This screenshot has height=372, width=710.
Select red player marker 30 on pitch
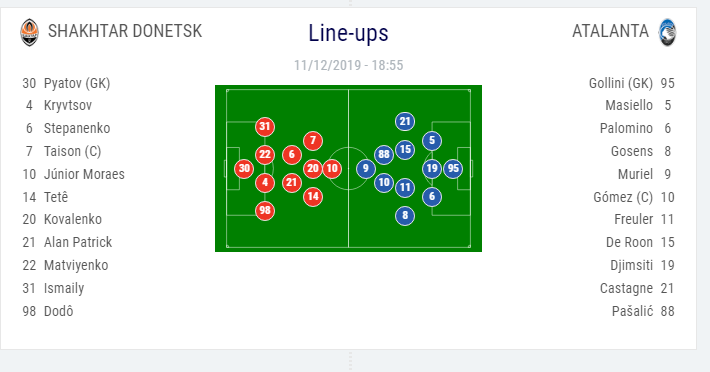[x=244, y=169]
